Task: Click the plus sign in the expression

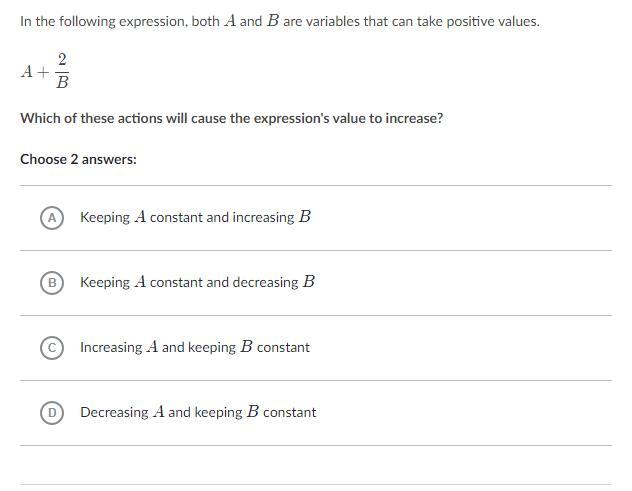Action: coord(43,72)
